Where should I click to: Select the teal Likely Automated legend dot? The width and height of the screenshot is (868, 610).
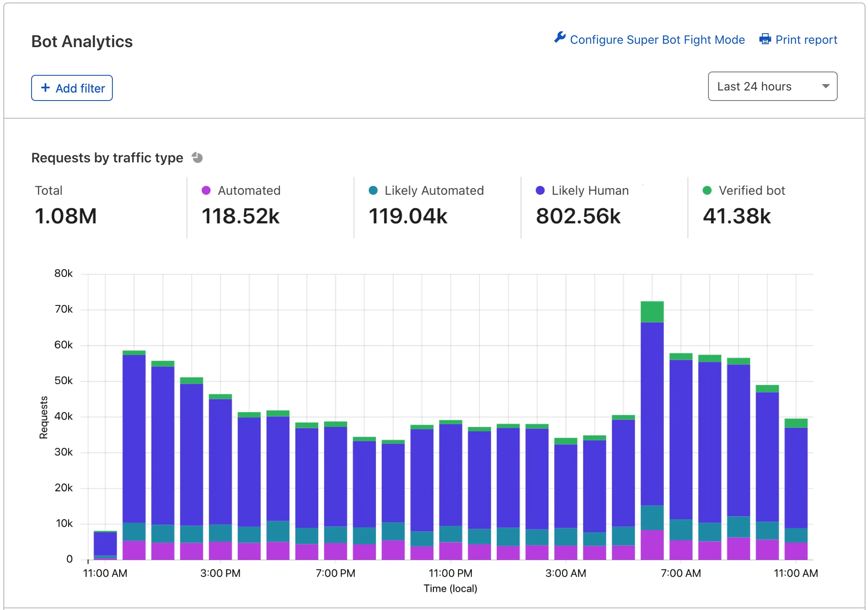(x=373, y=190)
